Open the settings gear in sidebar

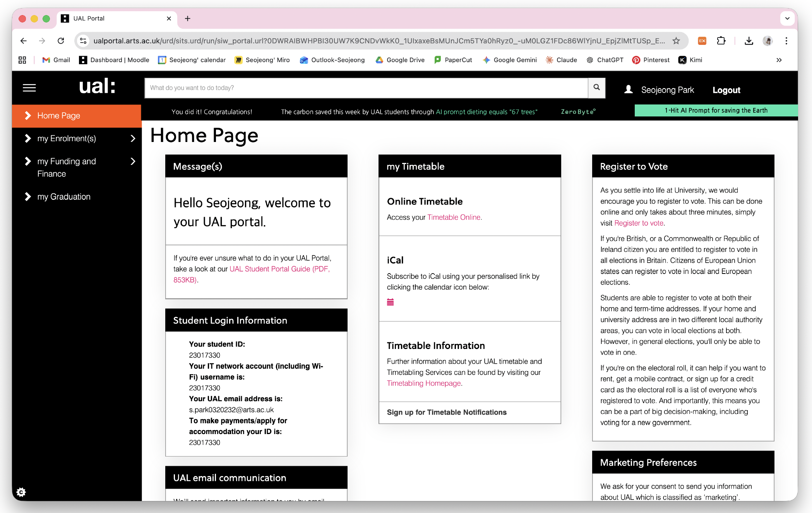coord(21,492)
